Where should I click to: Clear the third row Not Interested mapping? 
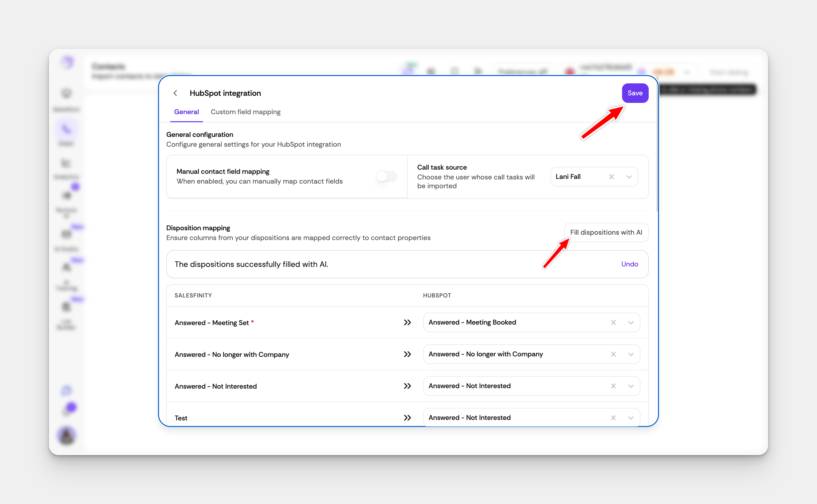(613, 386)
